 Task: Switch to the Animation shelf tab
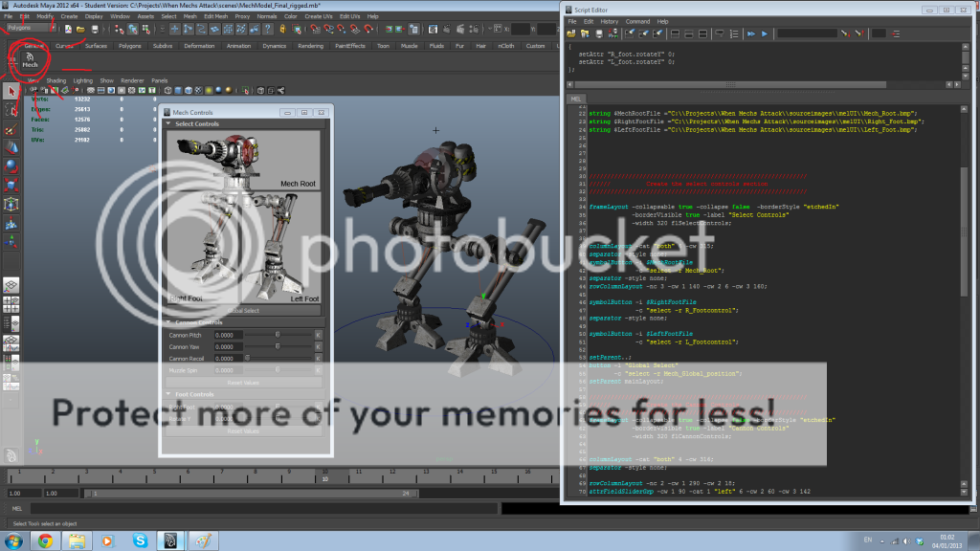[238, 46]
